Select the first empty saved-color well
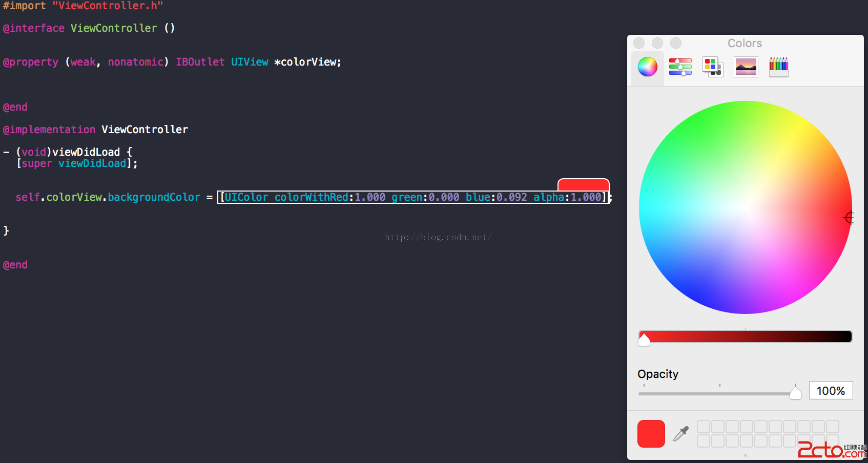 (x=704, y=427)
